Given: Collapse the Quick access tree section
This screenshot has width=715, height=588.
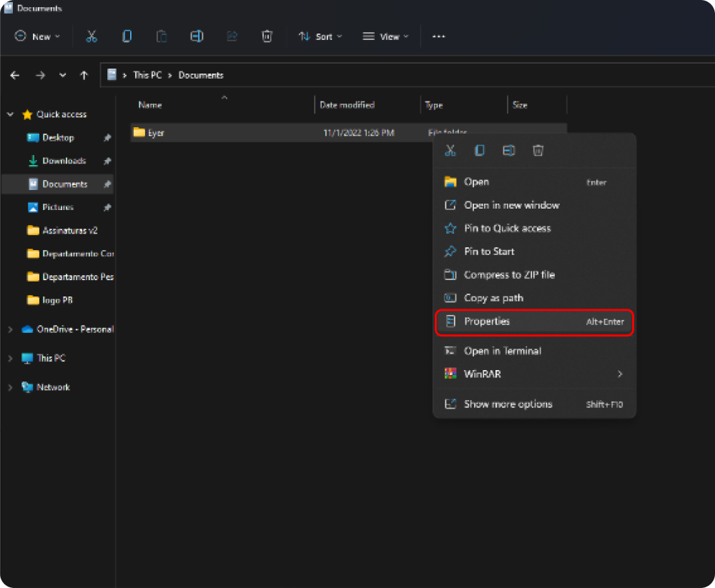Looking at the screenshot, I should [10, 114].
